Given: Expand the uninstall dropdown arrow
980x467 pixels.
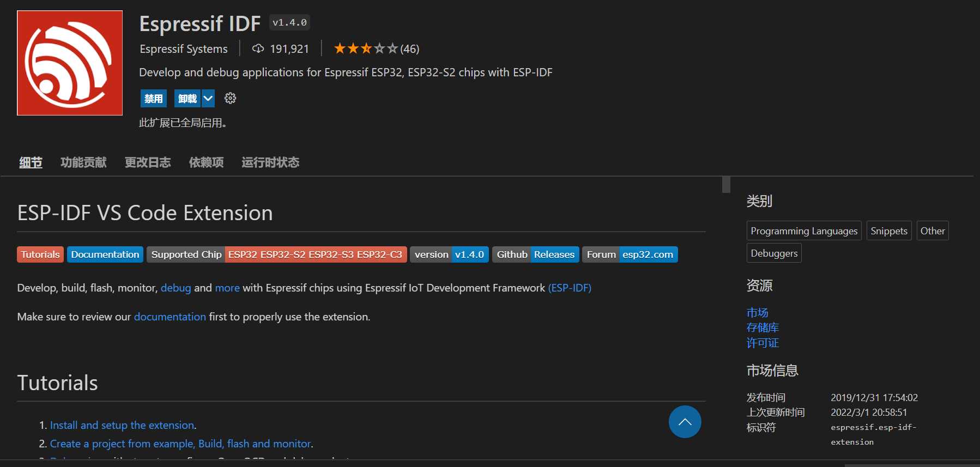Looking at the screenshot, I should click(x=208, y=99).
